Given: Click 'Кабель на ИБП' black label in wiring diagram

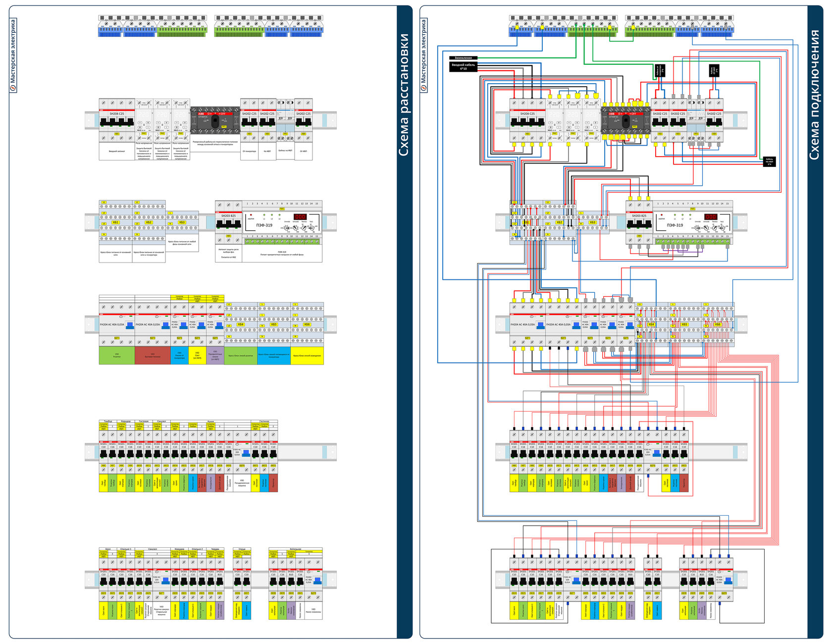Looking at the screenshot, I should click(769, 161).
